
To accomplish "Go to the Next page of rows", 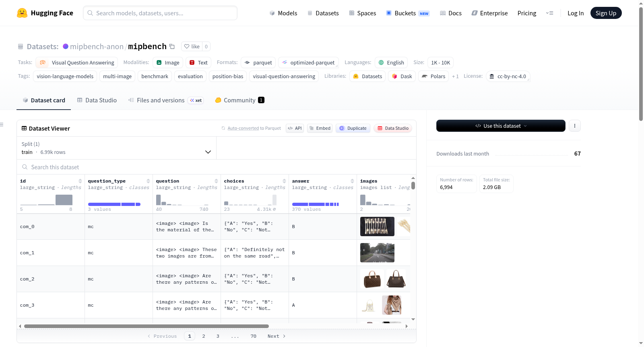I will (x=277, y=336).
